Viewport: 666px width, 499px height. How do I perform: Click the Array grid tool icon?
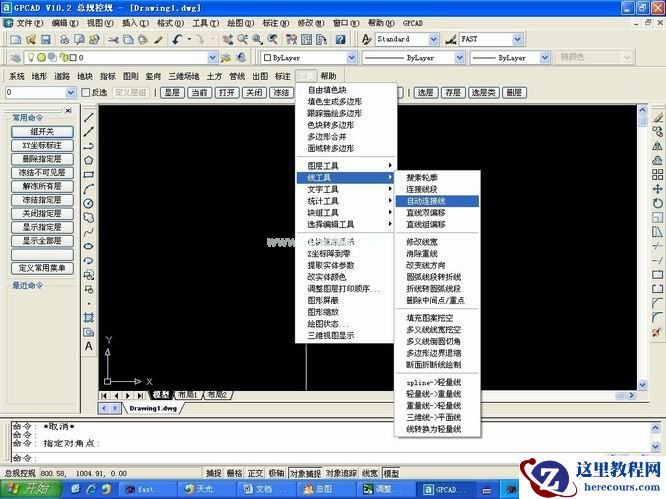click(x=658, y=175)
